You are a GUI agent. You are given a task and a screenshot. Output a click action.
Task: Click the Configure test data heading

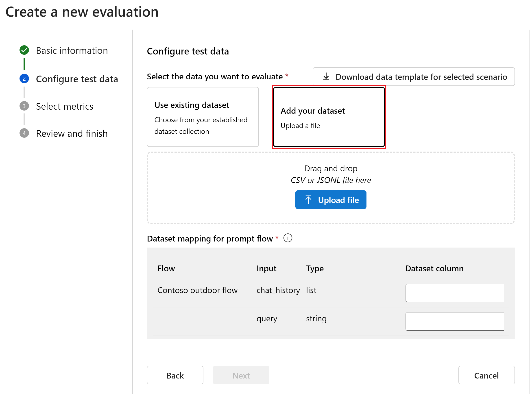point(188,51)
